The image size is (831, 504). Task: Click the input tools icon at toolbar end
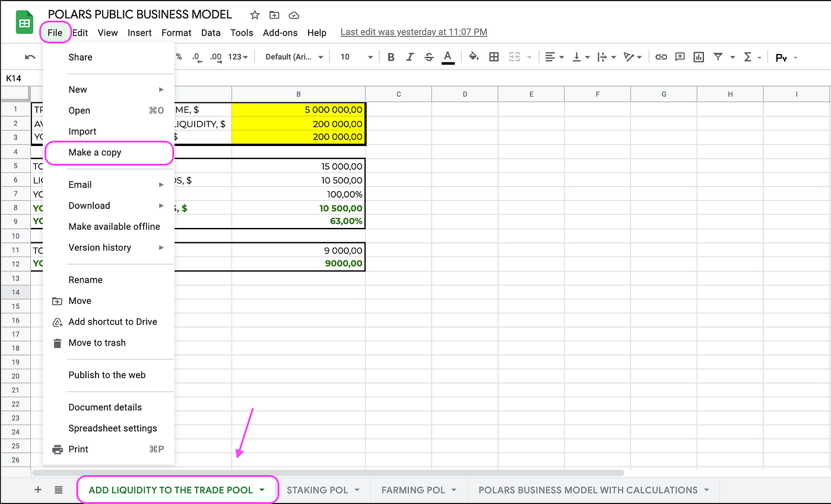point(781,58)
